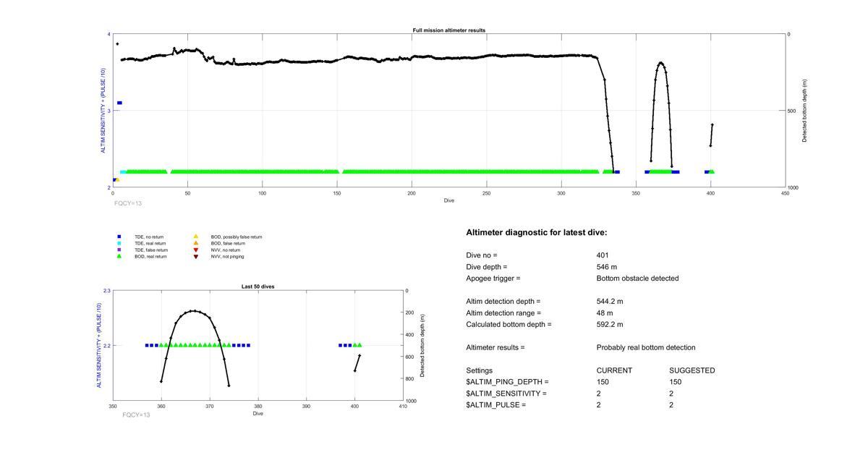Select the 'TDE, no return' legend label
868x450 pixels.
149,237
